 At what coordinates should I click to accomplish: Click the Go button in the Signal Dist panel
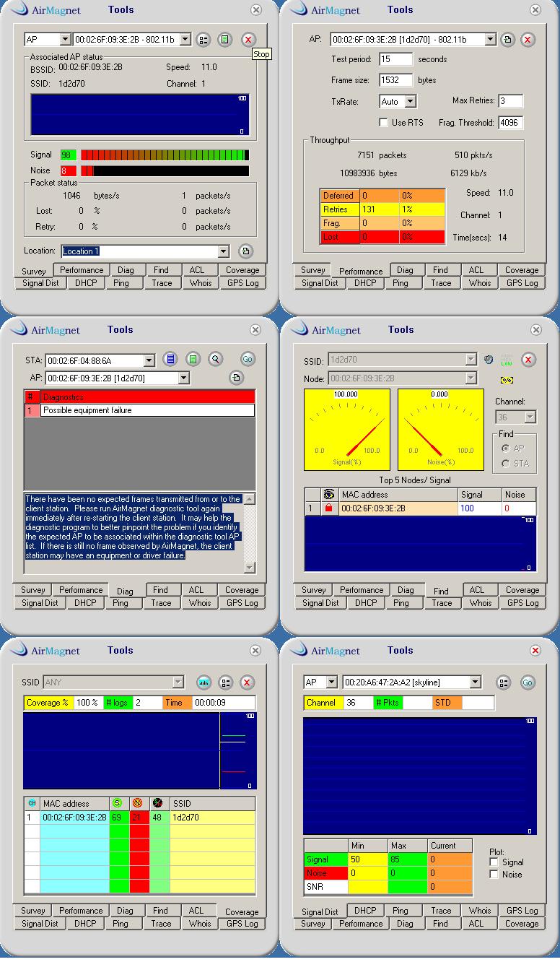(528, 682)
